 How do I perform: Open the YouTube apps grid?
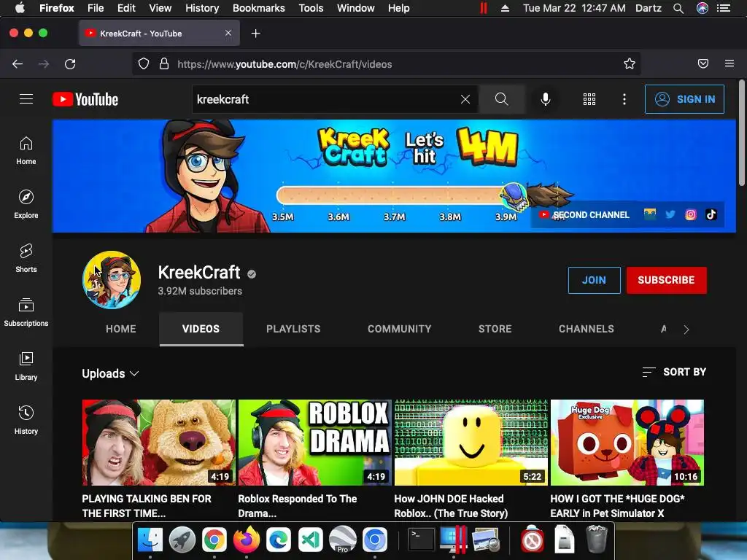(x=589, y=99)
